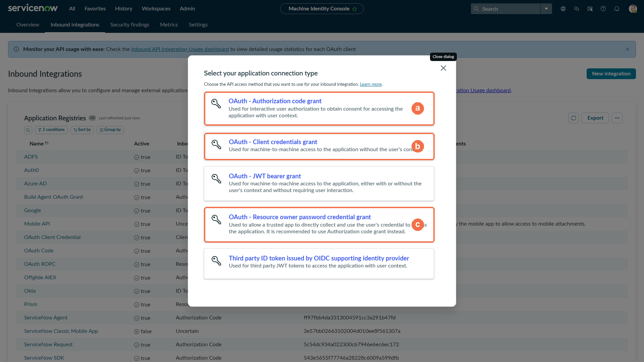Screen dimensions: 644x362
Task: Open the Admin menu
Action: 187,9
